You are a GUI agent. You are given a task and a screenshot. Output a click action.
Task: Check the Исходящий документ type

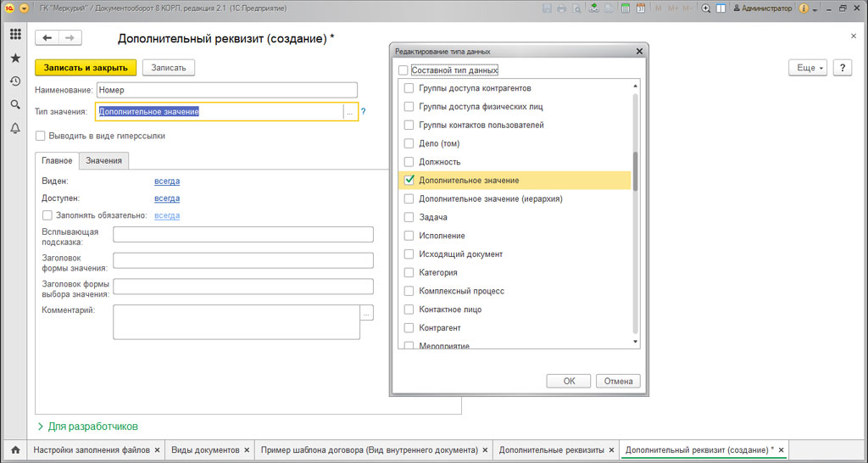pyautogui.click(x=409, y=254)
